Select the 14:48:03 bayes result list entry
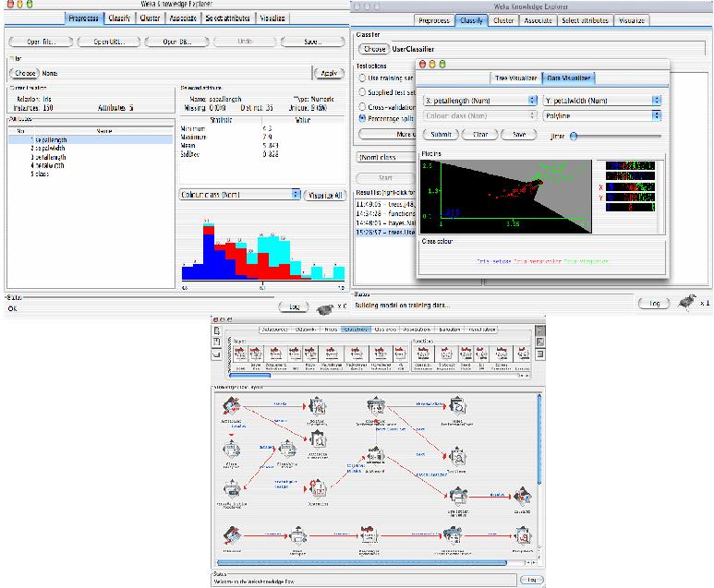Screen dimensions: 714x588 [385, 223]
